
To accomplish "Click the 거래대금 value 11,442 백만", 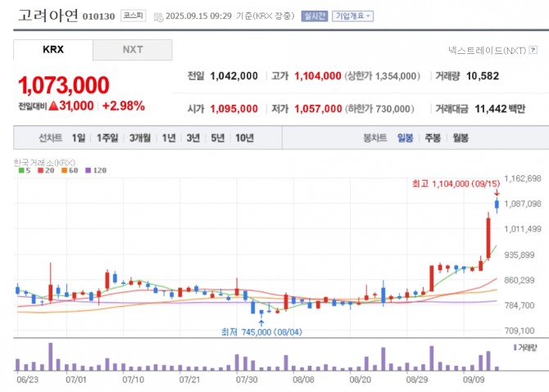I will coord(500,109).
